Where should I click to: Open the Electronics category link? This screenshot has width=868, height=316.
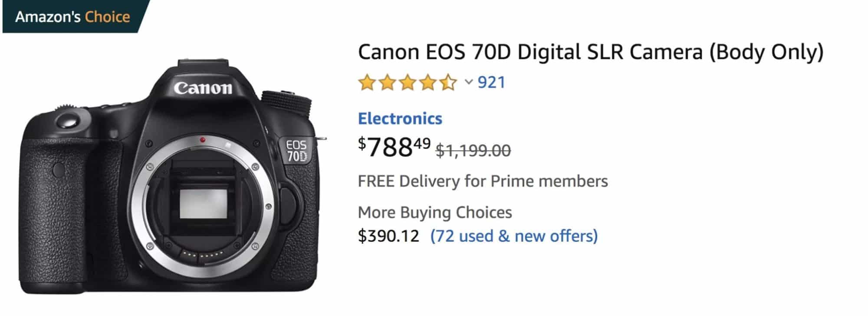pyautogui.click(x=399, y=118)
